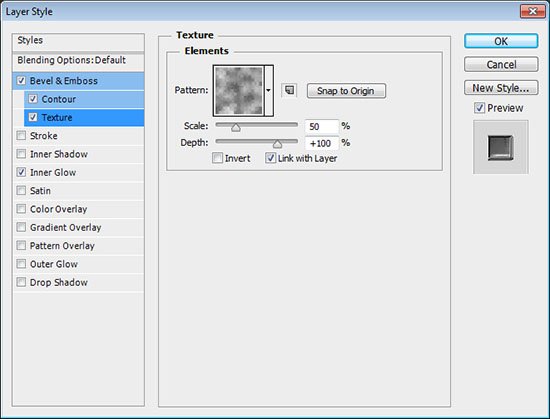Screen dimensions: 550x419
Task: Open the Inner Glow settings row
Action: point(78,172)
